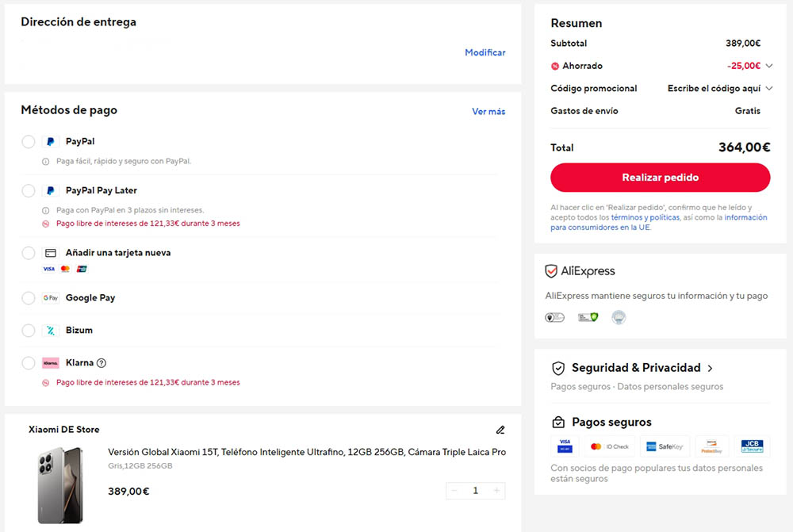Click the product price 389,00€
Image resolution: width=793 pixels, height=532 pixels.
(x=128, y=492)
